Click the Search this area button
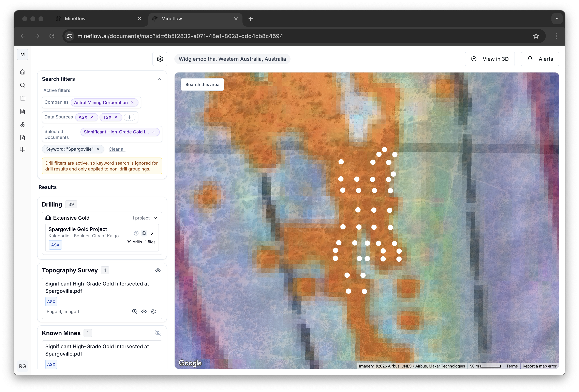579x392 pixels. coord(202,84)
